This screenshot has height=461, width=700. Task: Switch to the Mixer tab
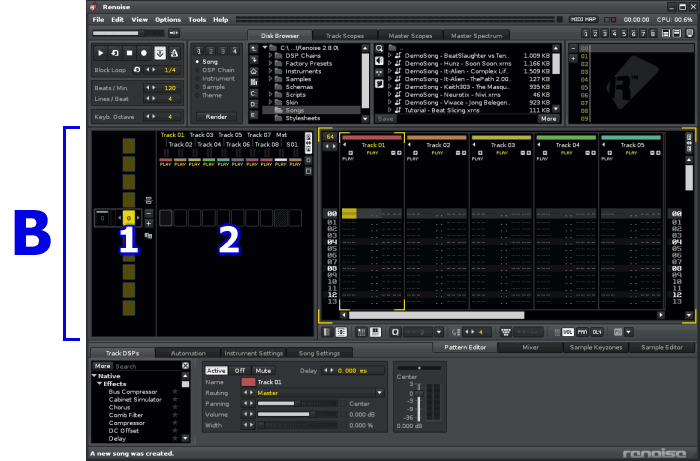(530, 347)
